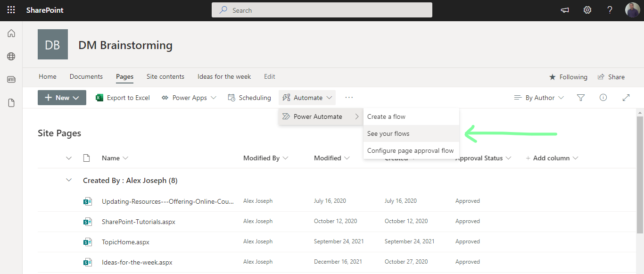
Task: Collapse all groups chevron in header
Action: click(x=69, y=158)
